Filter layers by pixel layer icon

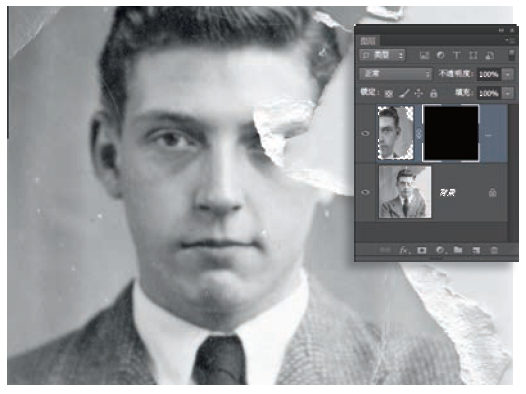pyautogui.click(x=424, y=55)
